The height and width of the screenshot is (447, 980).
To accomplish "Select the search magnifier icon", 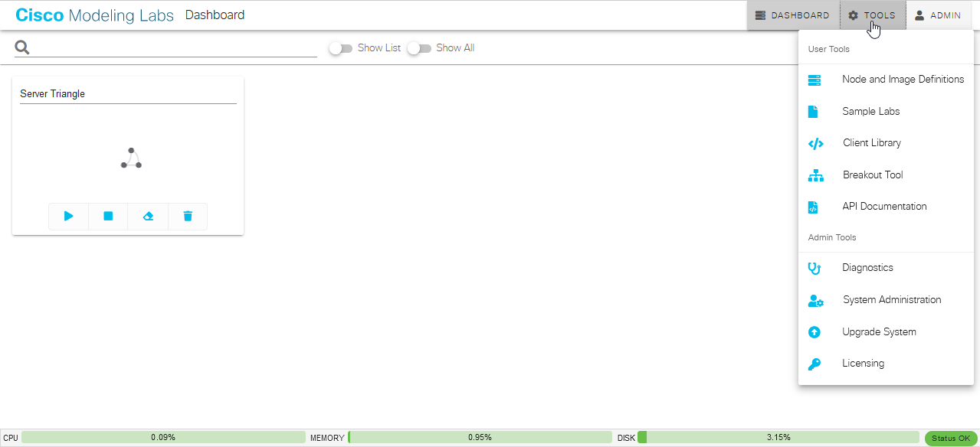I will pos(21,47).
